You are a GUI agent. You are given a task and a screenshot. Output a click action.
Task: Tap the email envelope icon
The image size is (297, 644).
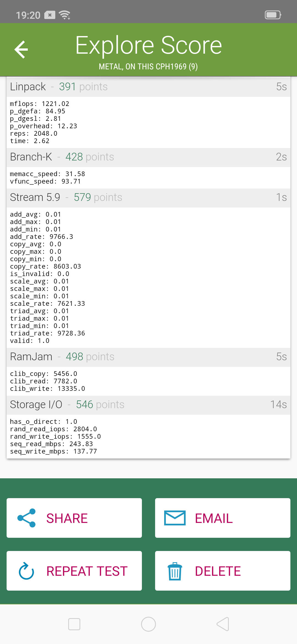coord(175,518)
